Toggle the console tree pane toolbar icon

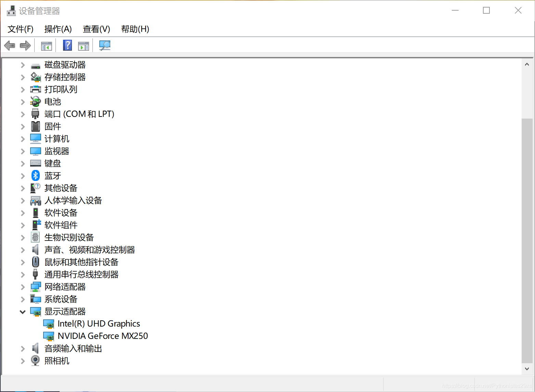pos(46,46)
